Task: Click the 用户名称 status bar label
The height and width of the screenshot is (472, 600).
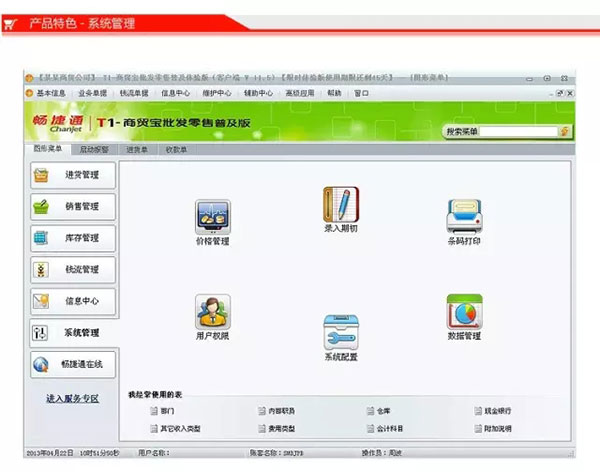Action: click(154, 453)
